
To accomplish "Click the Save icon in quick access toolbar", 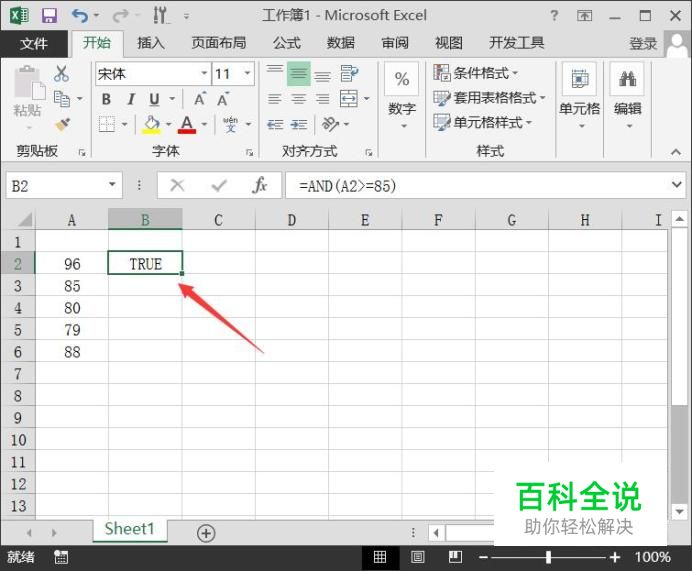I will 49,16.
